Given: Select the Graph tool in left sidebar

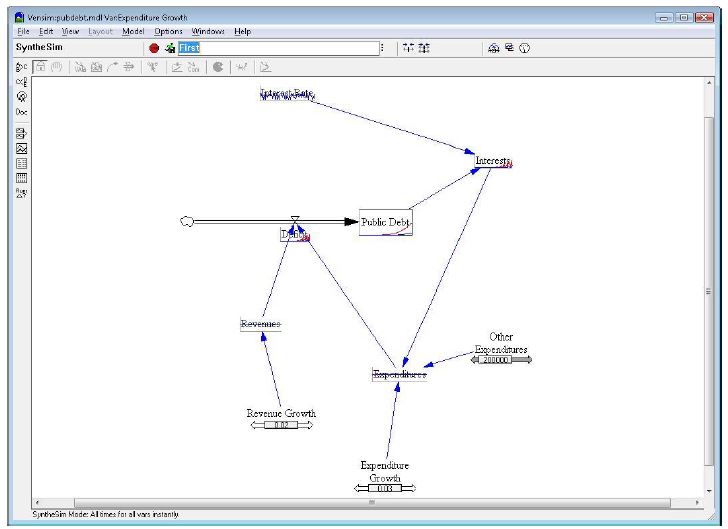Looking at the screenshot, I should pyautogui.click(x=22, y=148).
